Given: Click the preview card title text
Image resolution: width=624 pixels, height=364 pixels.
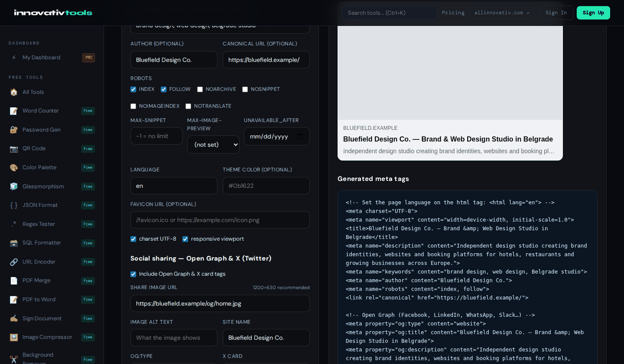Looking at the screenshot, I should [x=448, y=139].
